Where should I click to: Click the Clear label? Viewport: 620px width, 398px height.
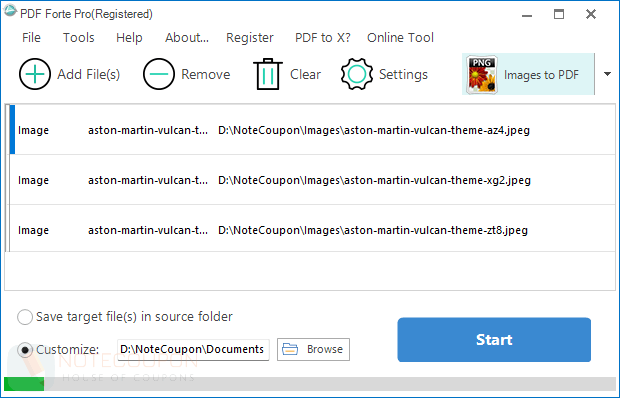(305, 74)
